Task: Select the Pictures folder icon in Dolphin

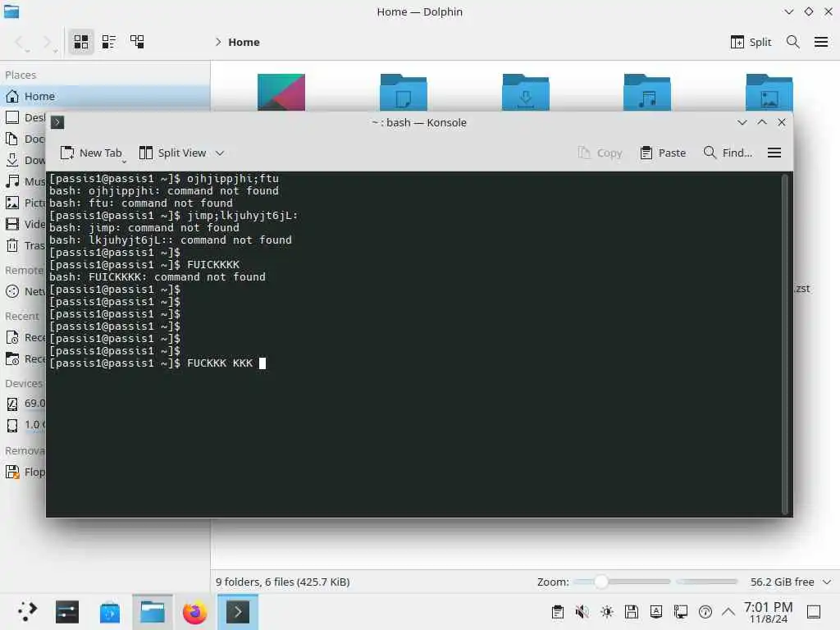Action: 769,92
